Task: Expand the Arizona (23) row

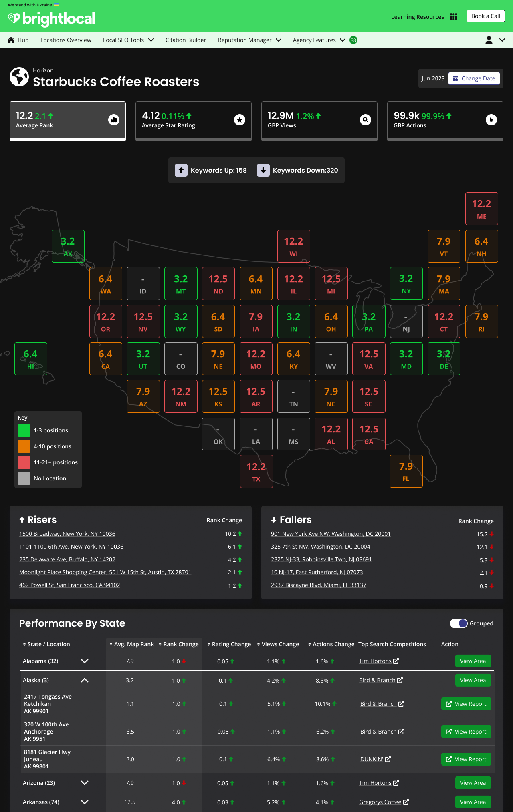Action: click(85, 783)
